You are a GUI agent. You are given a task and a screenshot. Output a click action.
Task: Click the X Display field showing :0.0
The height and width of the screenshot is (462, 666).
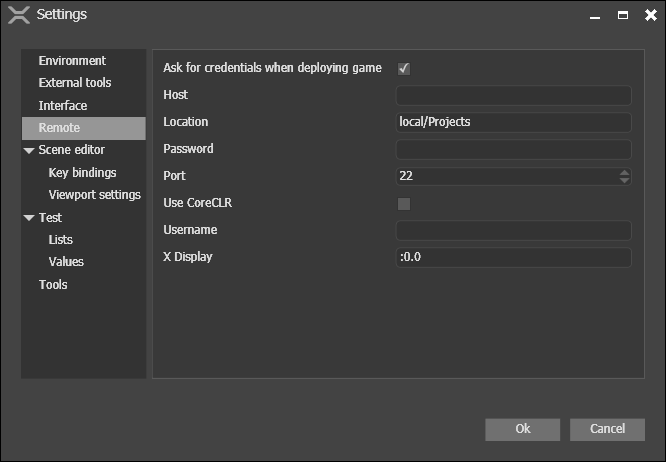[x=513, y=257]
